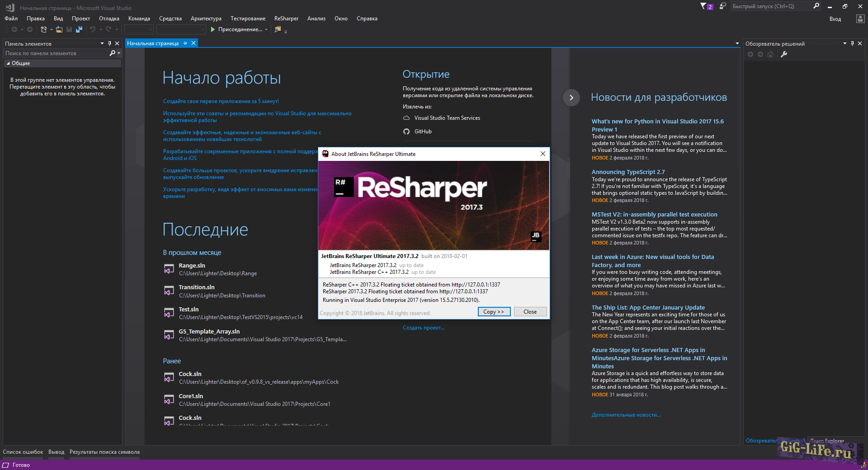This screenshot has width=868, height=470.
Task: Click the feedback icon beside Quick Launch
Action: tap(723, 6)
